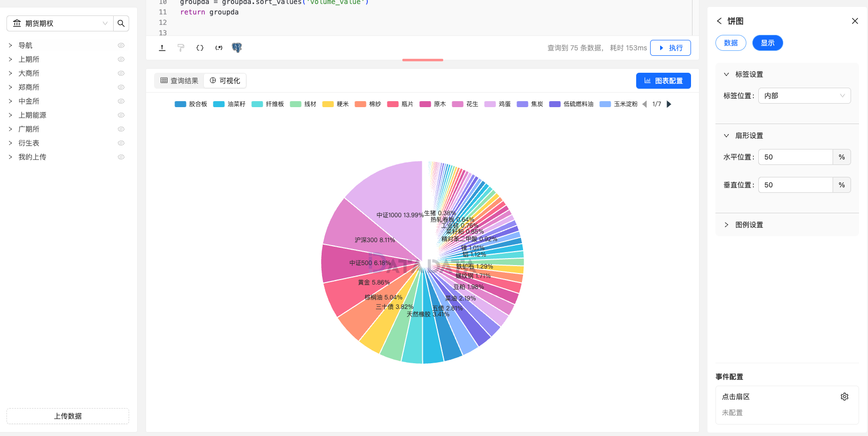The height and width of the screenshot is (436, 868).
Task: Click the 水平位置 input field
Action: pyautogui.click(x=796, y=157)
